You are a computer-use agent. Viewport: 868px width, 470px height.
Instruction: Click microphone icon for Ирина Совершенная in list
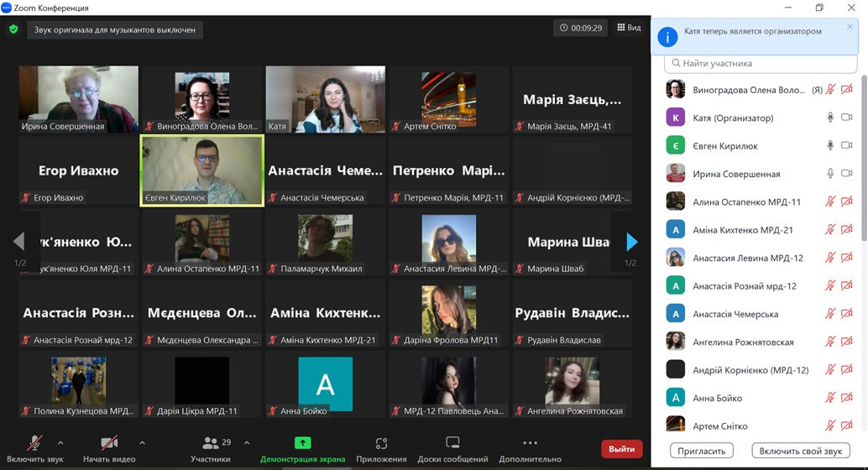[x=830, y=173]
